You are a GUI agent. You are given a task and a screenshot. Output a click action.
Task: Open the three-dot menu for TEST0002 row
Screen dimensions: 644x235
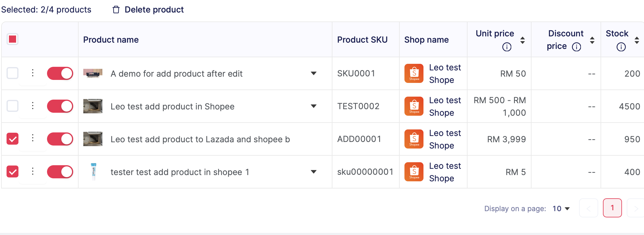[33, 106]
